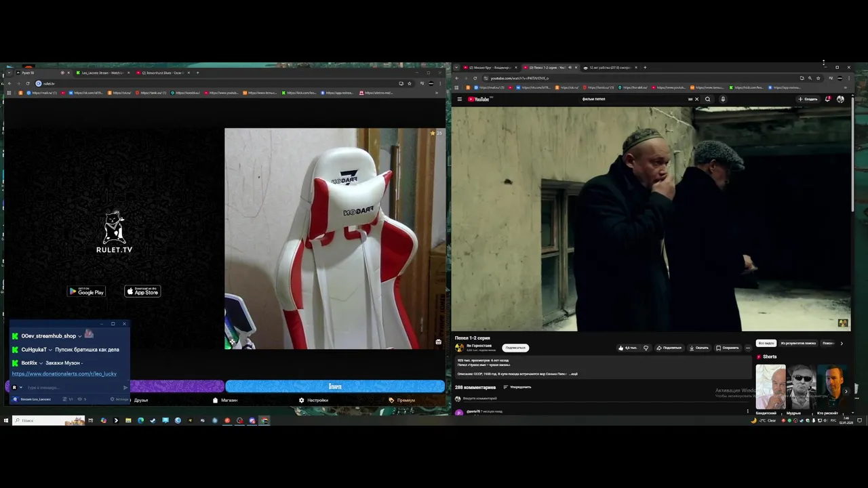This screenshot has width=868, height=488.
Task: Expand 00ev_streamhub_shop user dropdown
Action: pos(79,336)
